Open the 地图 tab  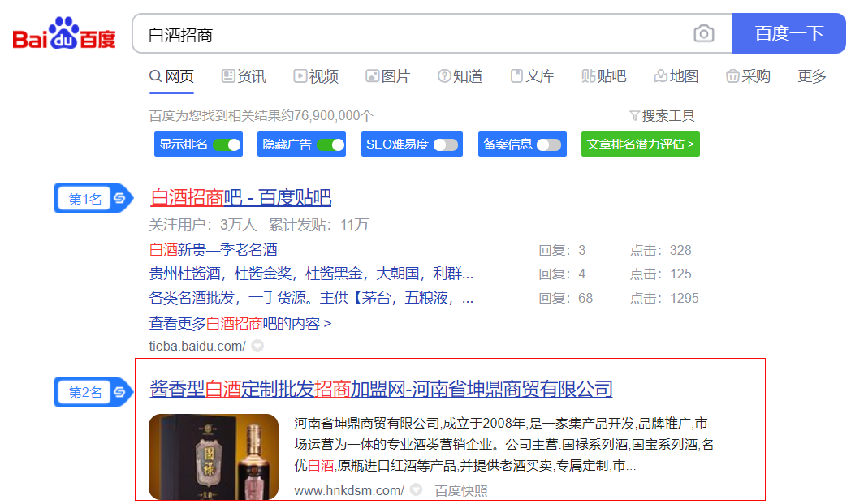[676, 76]
